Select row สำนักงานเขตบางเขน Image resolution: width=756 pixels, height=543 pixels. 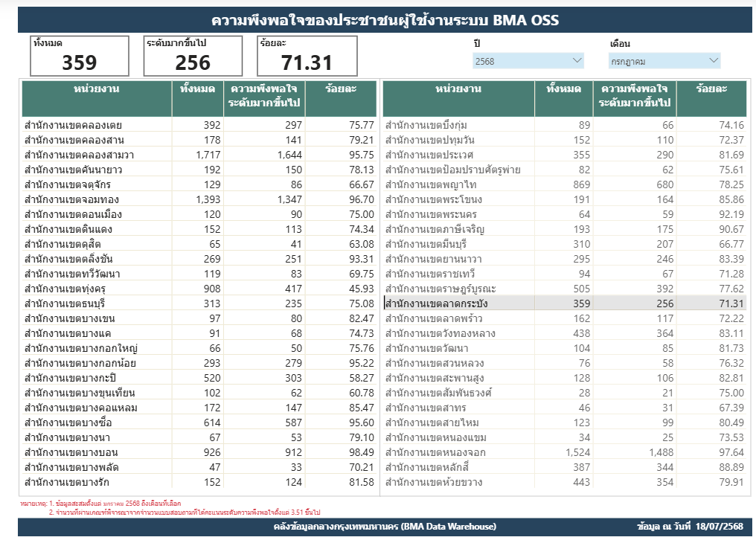point(199,318)
